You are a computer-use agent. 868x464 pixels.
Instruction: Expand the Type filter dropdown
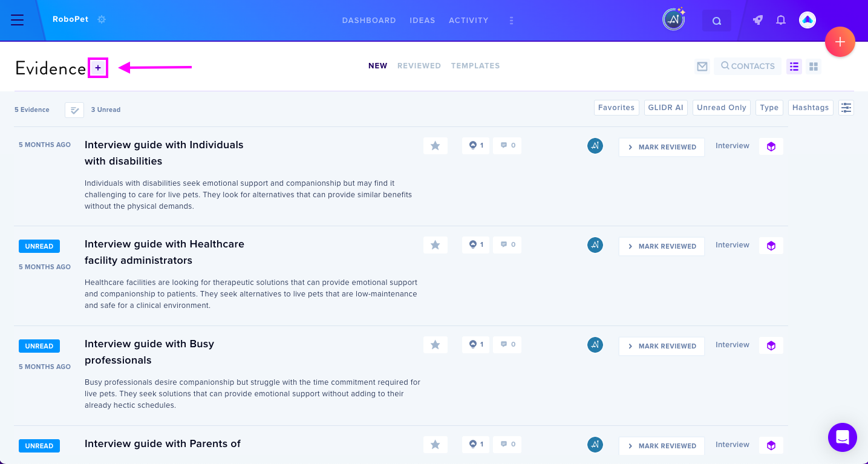(769, 108)
